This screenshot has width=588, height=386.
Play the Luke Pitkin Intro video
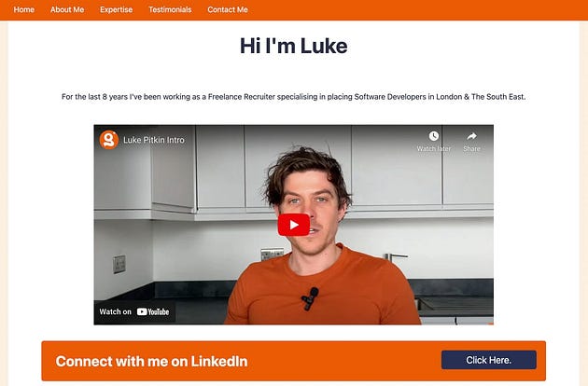point(294,225)
